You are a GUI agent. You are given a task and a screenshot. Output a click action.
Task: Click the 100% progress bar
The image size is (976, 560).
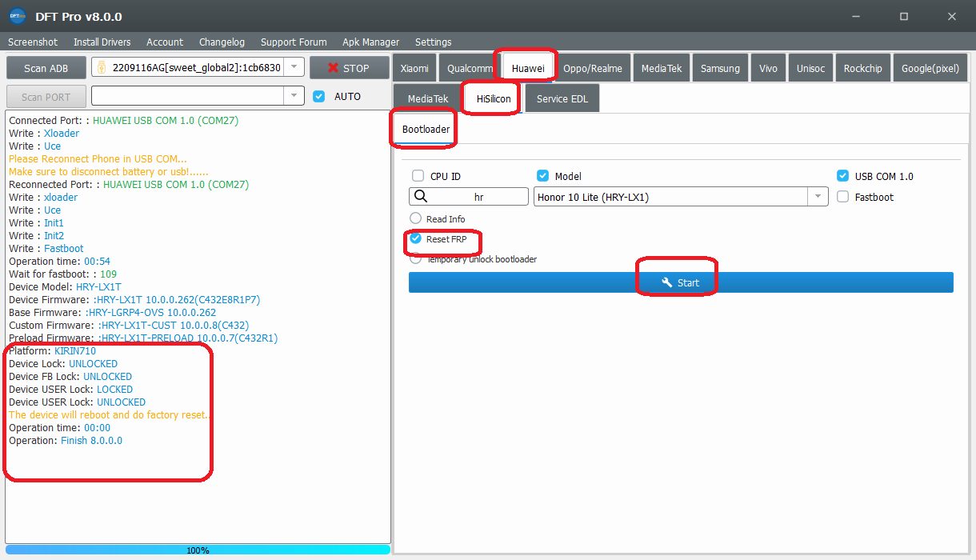click(198, 550)
